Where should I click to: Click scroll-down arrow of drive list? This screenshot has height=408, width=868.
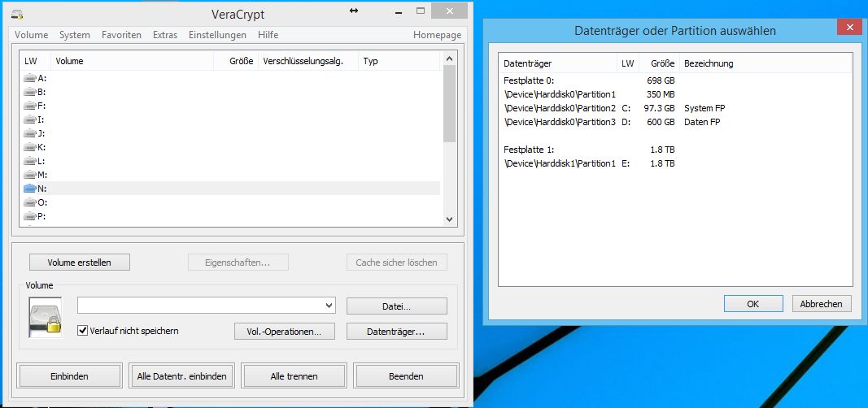point(449,219)
